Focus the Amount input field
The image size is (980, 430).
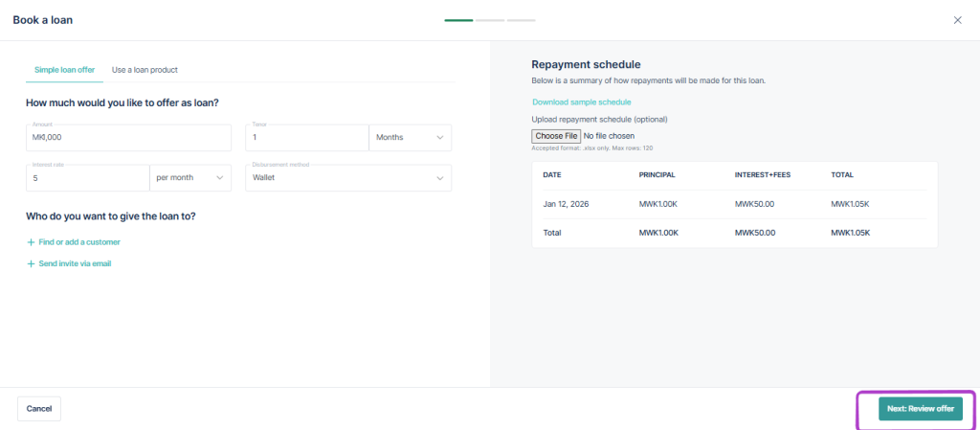(x=128, y=138)
